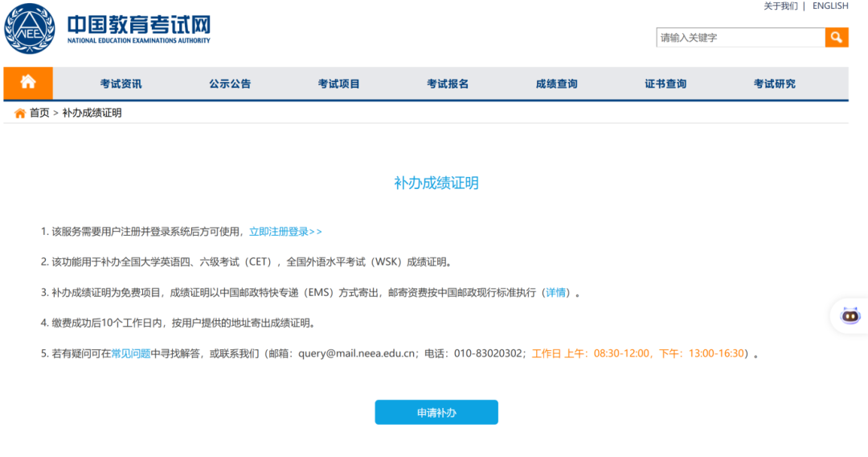Click 首页 in the breadcrumb
Screen dimensions: 868x457
tap(39, 113)
